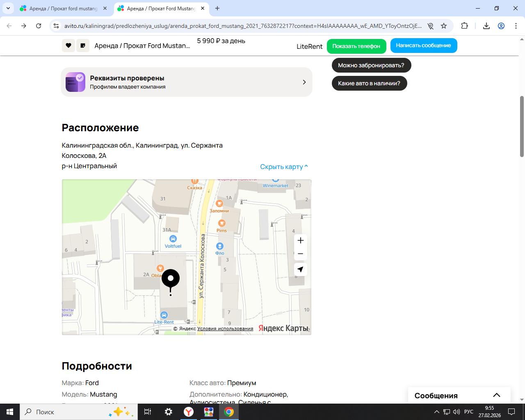
Task: Show hidden system tray icons
Action: point(436,412)
